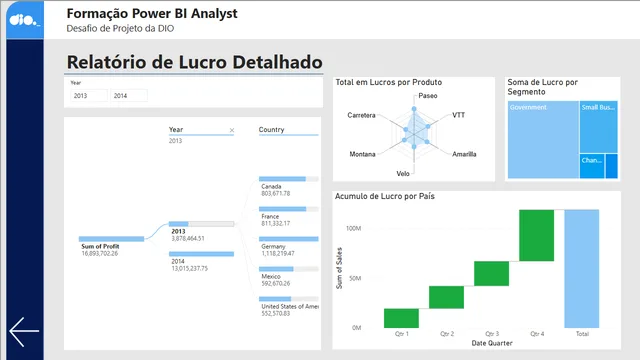Viewport: 640px width, 360px height.
Task: Click the Date Quarter axis label
Action: pyautogui.click(x=492, y=343)
